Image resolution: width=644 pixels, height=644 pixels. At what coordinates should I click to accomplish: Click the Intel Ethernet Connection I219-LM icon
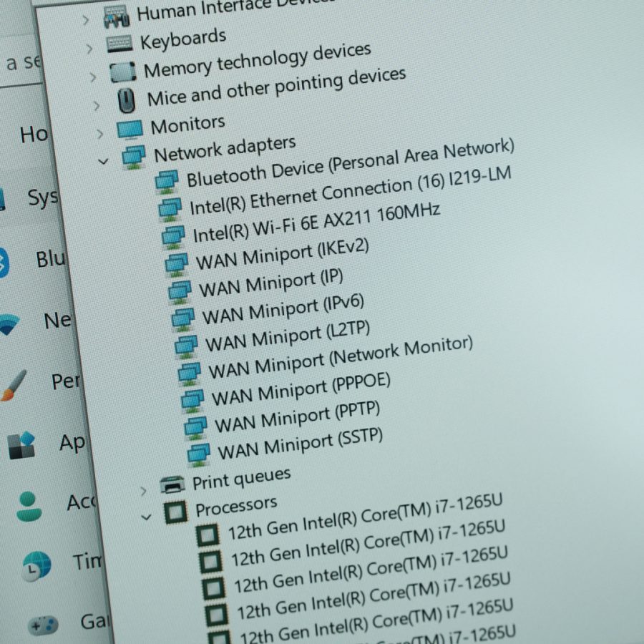pyautogui.click(x=170, y=210)
